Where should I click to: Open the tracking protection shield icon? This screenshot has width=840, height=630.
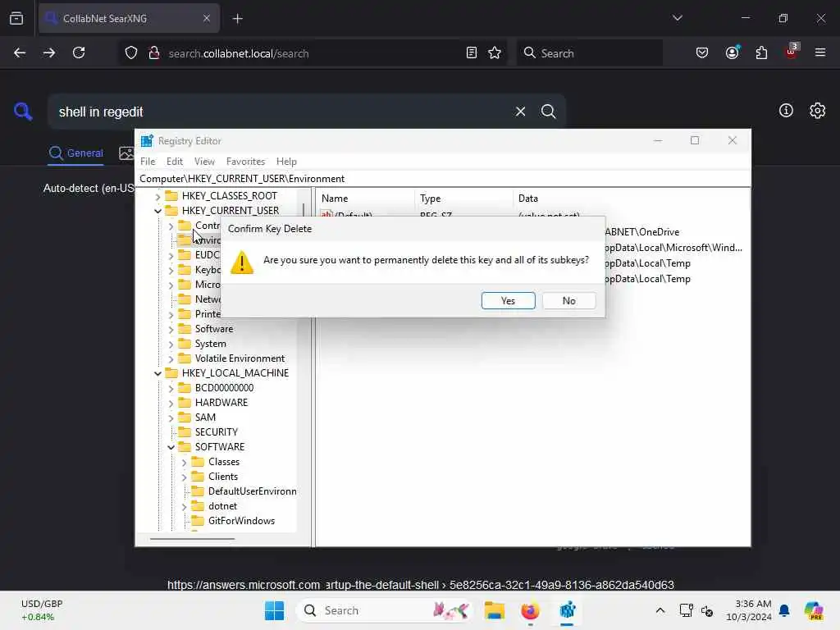click(x=131, y=53)
